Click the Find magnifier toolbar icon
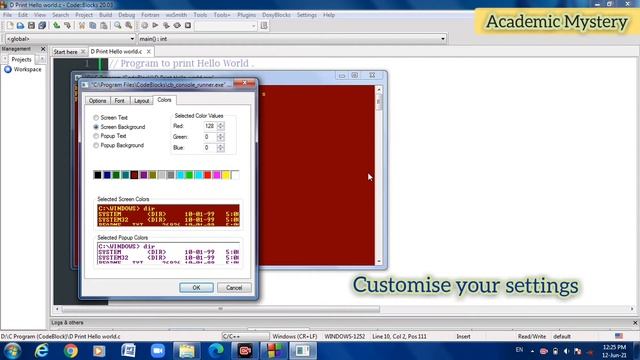 pos(118,26)
